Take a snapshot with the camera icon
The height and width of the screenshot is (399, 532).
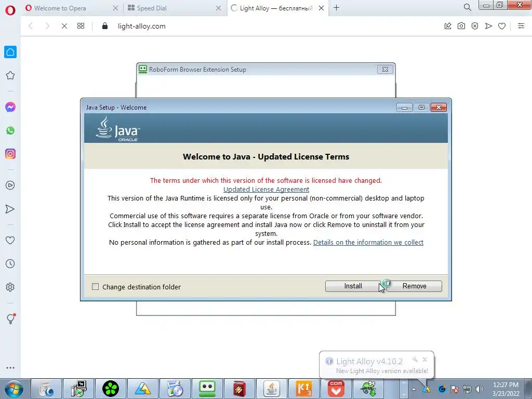[461, 26]
